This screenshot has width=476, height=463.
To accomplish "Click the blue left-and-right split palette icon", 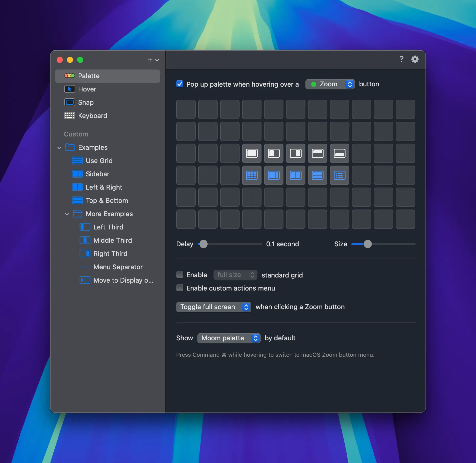I will tap(295, 175).
